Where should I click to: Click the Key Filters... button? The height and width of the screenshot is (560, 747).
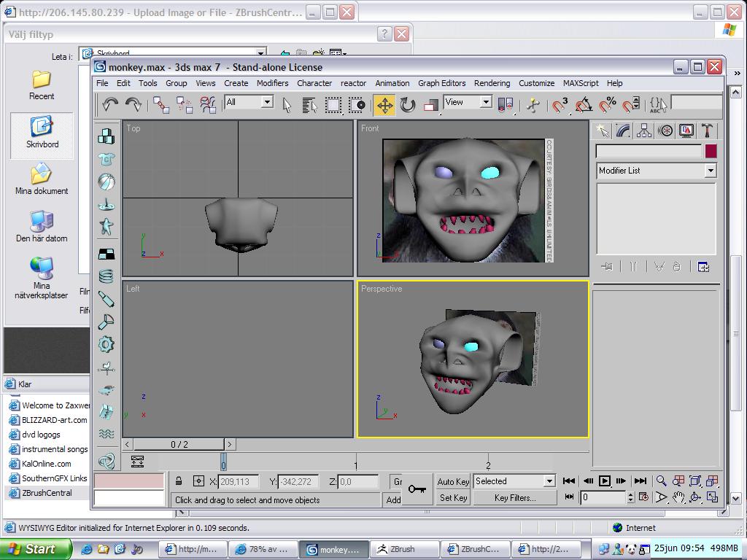click(515, 497)
